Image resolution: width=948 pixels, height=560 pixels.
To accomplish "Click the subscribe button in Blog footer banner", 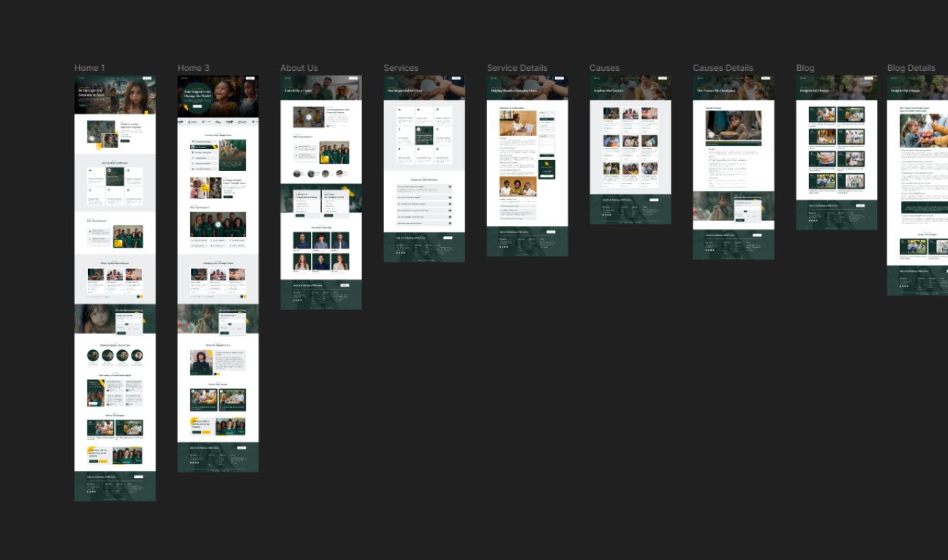I will (x=860, y=205).
